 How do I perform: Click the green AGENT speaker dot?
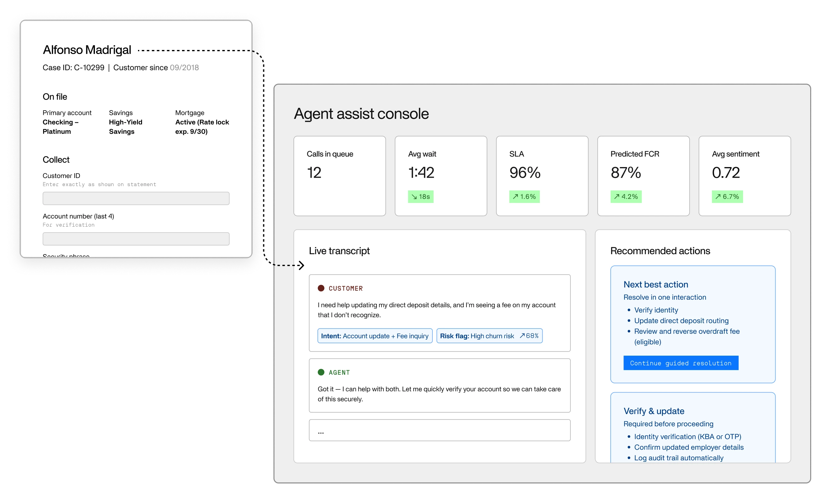[x=321, y=372]
